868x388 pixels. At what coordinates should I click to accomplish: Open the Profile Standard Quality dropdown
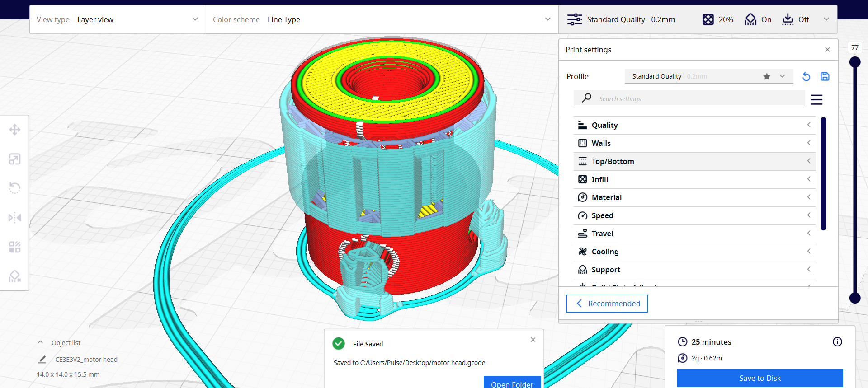coord(709,76)
